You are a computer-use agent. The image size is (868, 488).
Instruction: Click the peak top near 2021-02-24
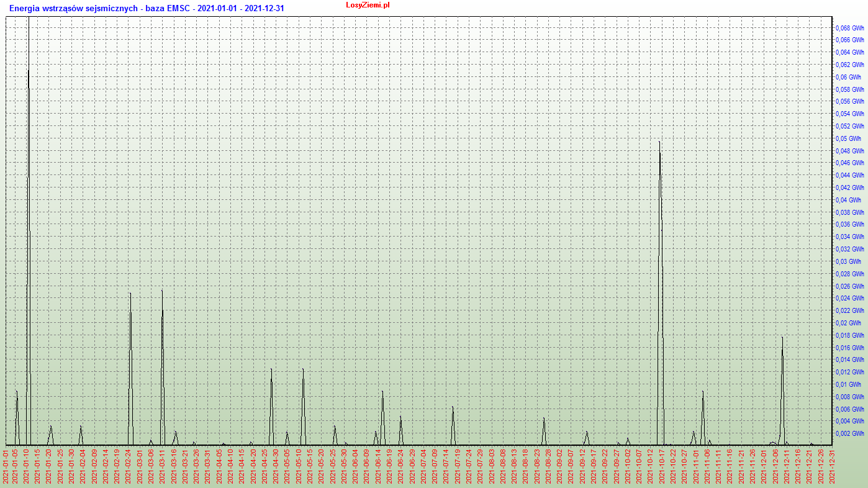pyautogui.click(x=130, y=294)
